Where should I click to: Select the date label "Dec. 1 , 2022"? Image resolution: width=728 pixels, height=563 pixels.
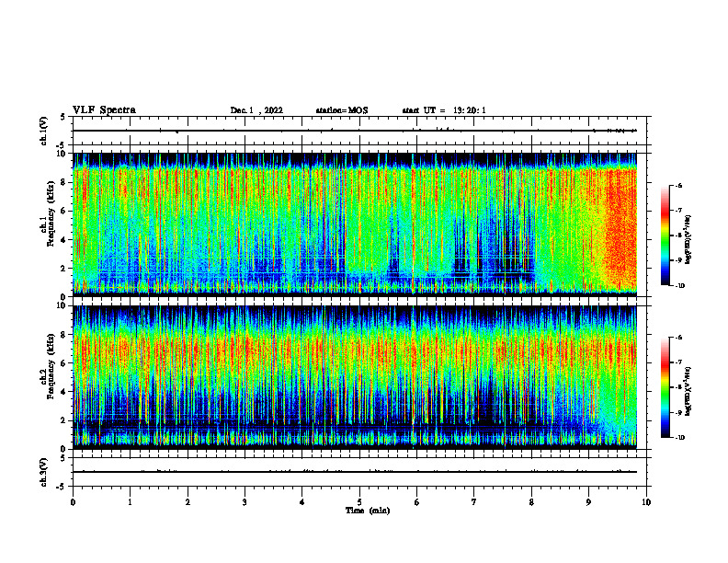(256, 110)
